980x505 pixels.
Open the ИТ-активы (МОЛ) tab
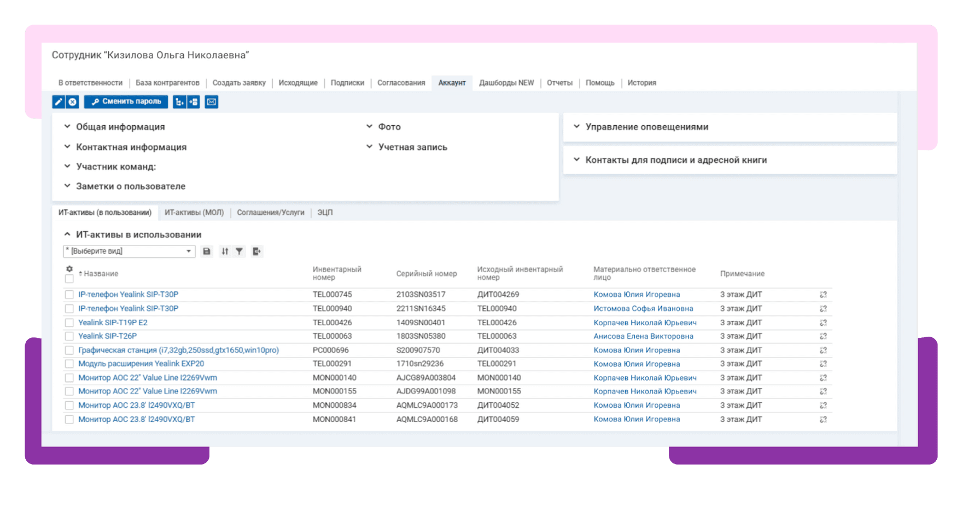click(194, 213)
